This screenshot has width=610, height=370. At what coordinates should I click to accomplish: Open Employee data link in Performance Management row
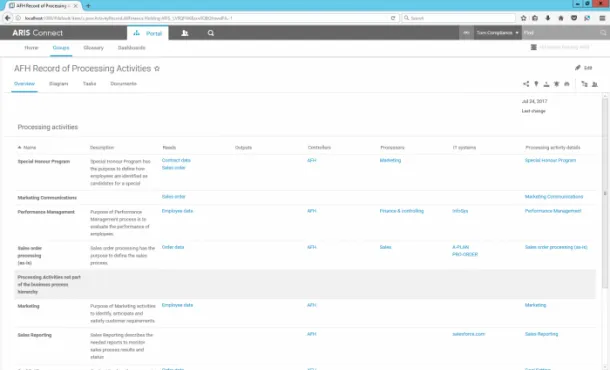pos(177,211)
